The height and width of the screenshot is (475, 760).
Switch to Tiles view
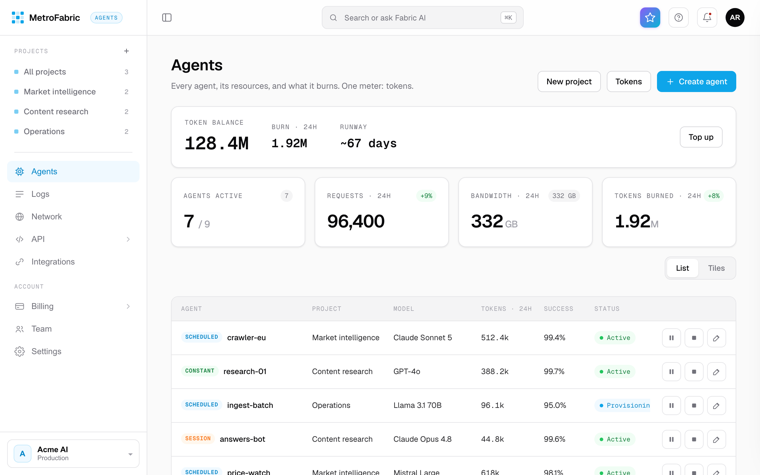tap(716, 268)
